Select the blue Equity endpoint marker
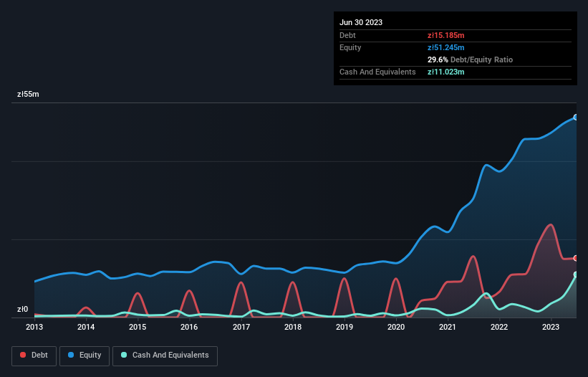 (x=576, y=118)
